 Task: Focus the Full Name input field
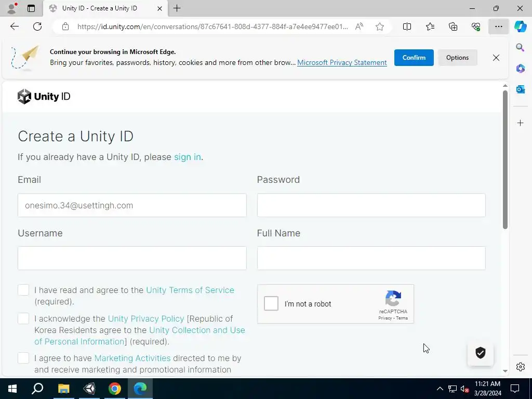coord(371,258)
